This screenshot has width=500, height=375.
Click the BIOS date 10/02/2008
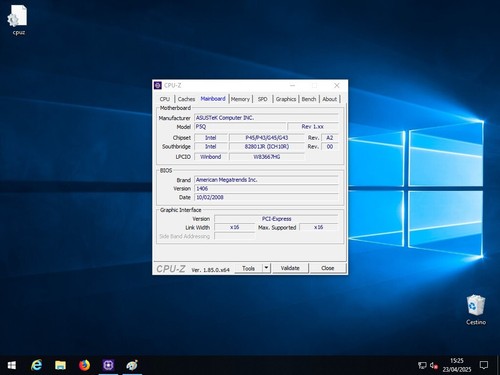tap(266, 197)
